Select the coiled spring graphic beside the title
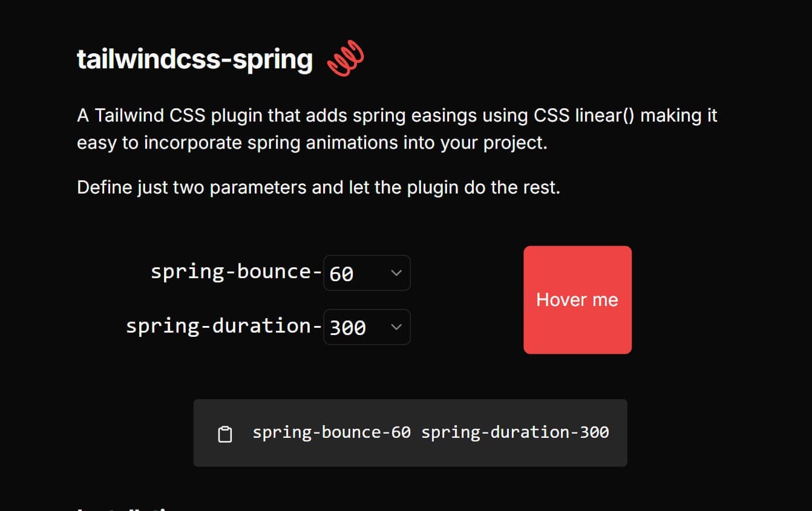The image size is (812, 511). (345, 58)
